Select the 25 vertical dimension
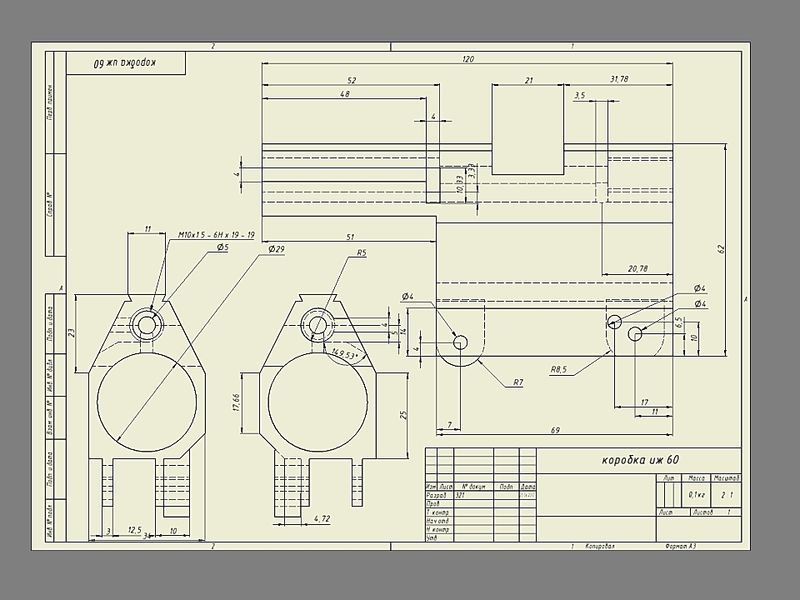800x600 pixels. tap(404, 415)
